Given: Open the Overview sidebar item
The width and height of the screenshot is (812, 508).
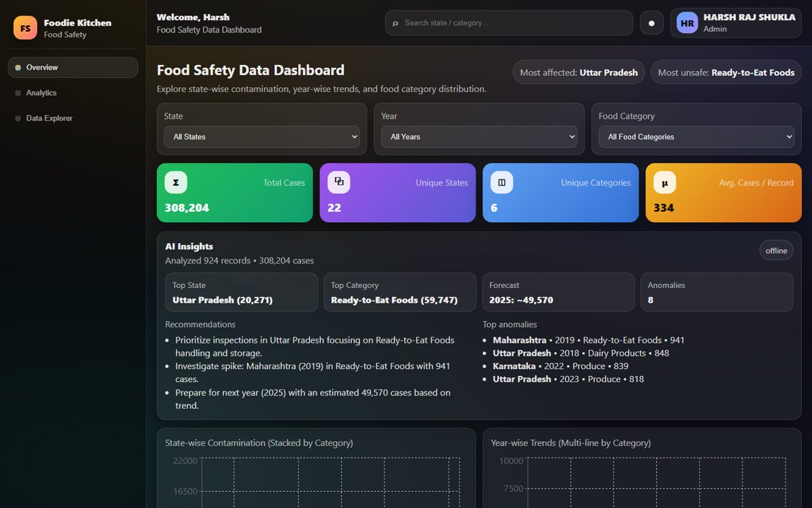Looking at the screenshot, I should [x=73, y=68].
